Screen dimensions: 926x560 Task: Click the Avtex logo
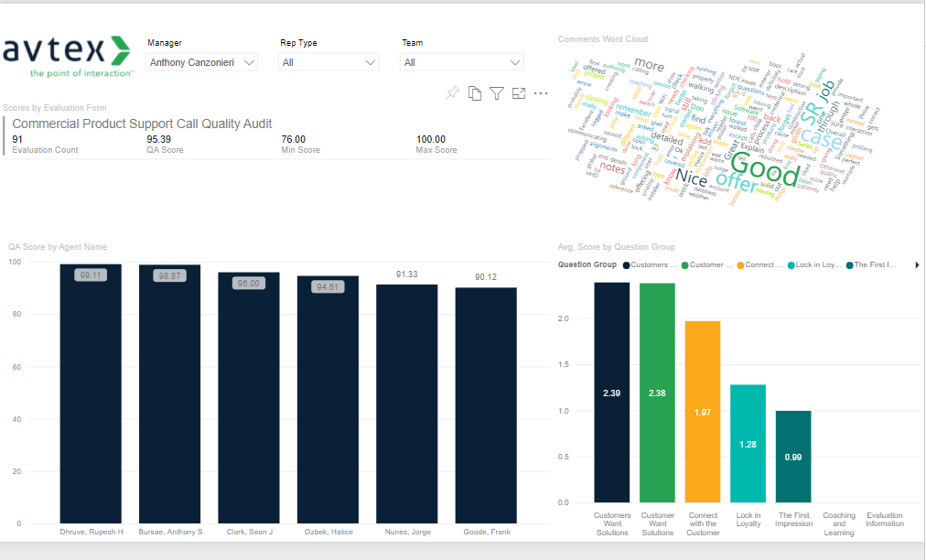68,55
